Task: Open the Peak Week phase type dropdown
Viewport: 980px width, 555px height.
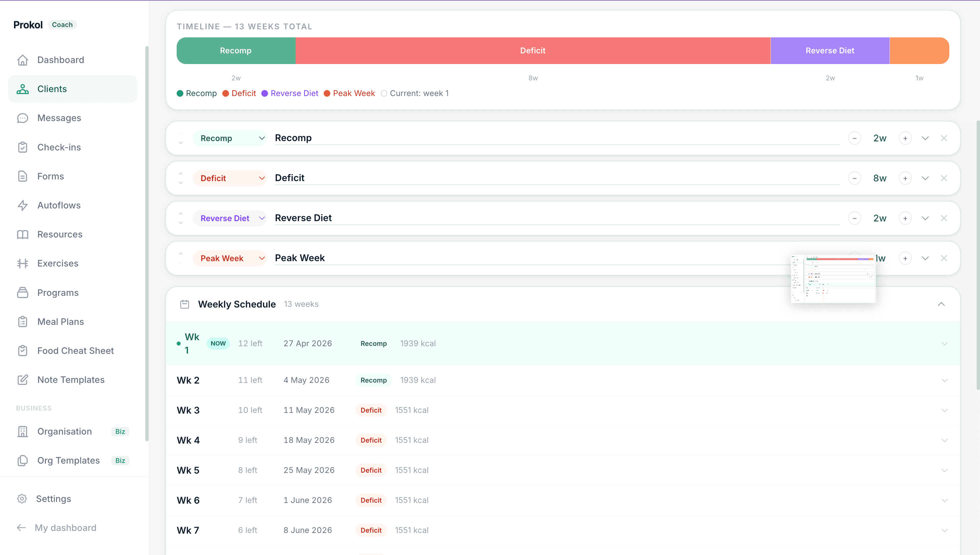Action: point(230,258)
